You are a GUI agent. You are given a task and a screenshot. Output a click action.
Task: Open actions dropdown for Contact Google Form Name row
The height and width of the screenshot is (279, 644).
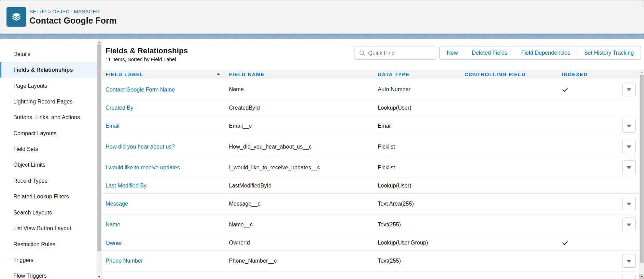629,89
